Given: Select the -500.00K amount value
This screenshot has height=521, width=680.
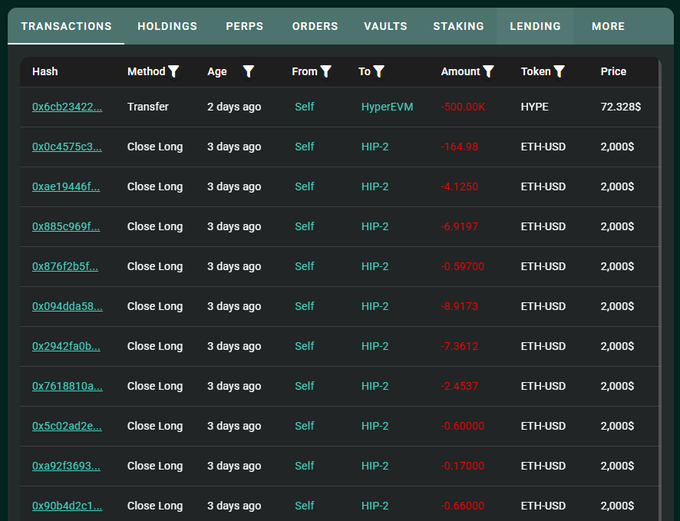Looking at the screenshot, I should (463, 107).
